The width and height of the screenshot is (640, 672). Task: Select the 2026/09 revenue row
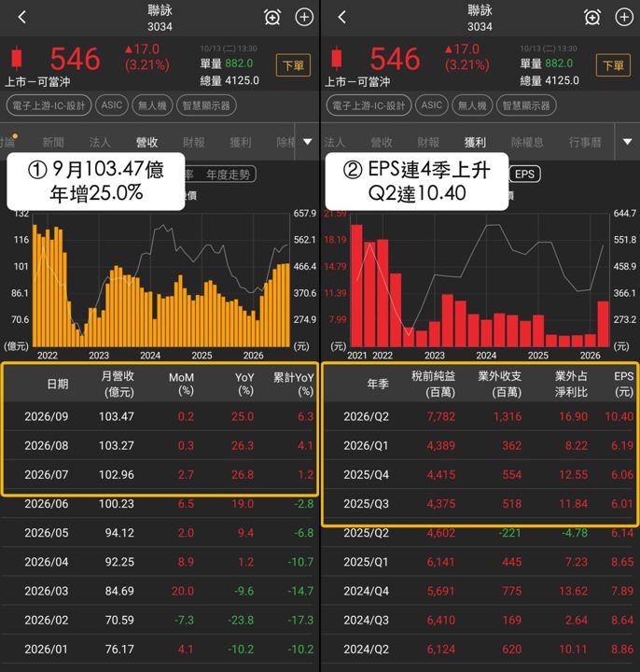tap(160, 416)
